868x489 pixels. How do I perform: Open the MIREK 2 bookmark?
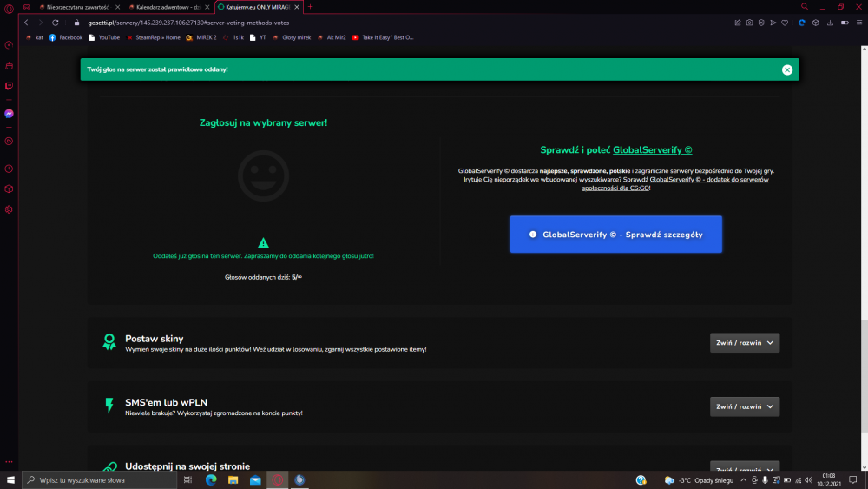coord(201,37)
